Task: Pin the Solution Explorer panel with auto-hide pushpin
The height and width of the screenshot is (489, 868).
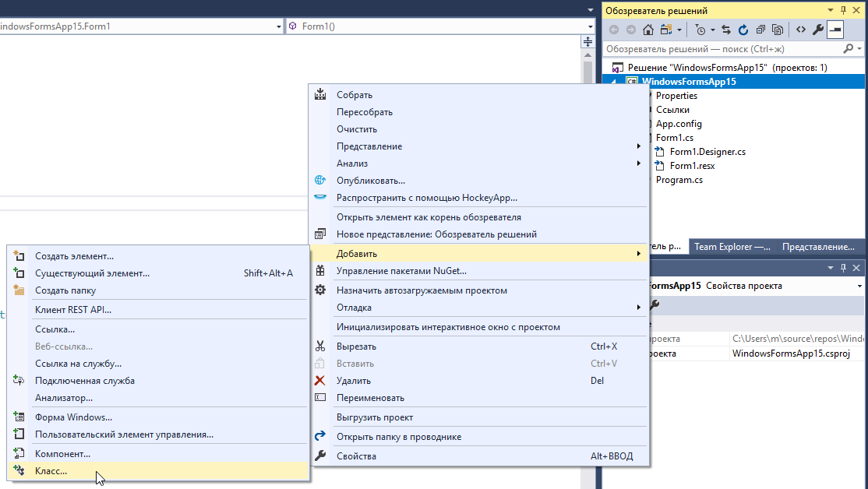Action: click(x=842, y=10)
